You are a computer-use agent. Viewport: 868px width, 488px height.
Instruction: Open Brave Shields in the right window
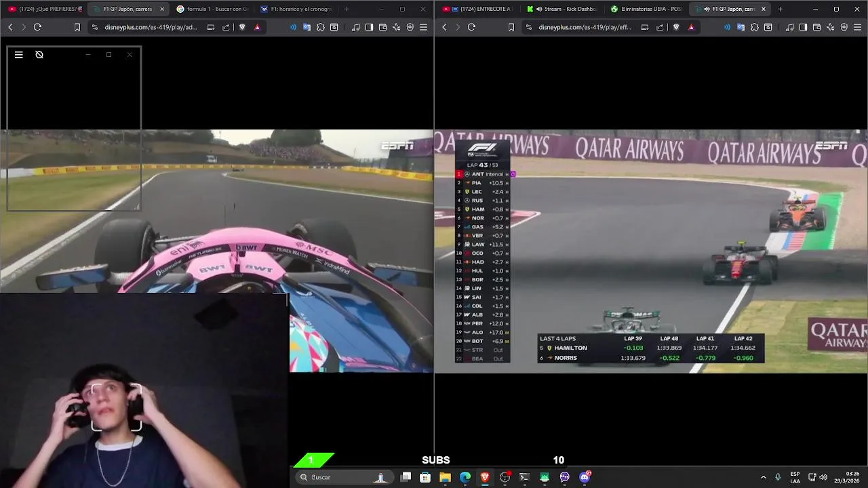676,27
